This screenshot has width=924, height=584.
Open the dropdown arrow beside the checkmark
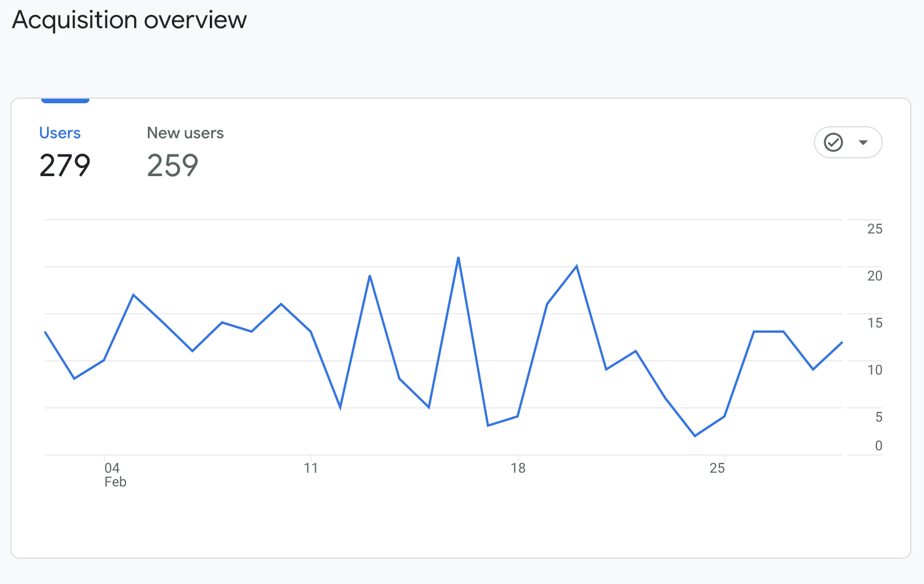[x=863, y=142]
